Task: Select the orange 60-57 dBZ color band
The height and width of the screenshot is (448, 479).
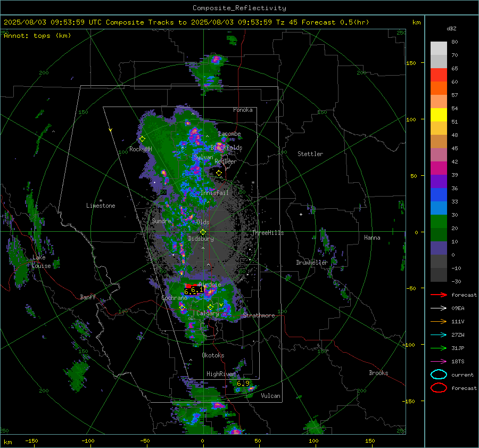Action: (x=439, y=88)
